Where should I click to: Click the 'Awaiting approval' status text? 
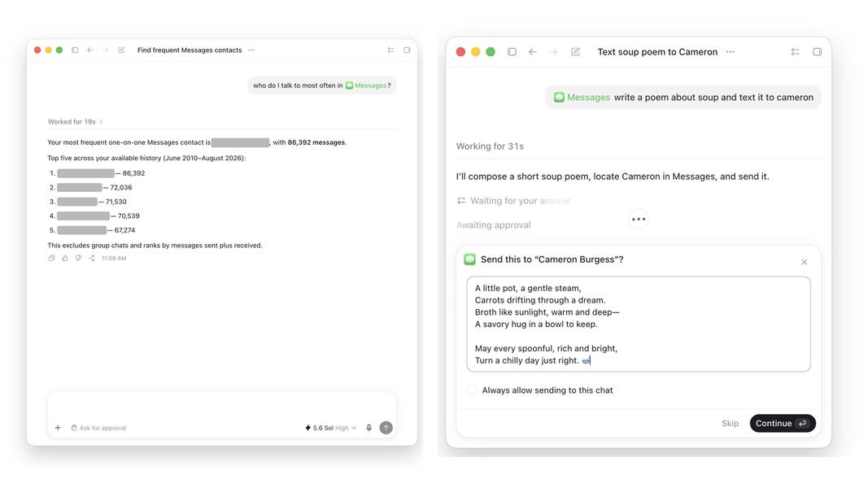click(x=493, y=225)
